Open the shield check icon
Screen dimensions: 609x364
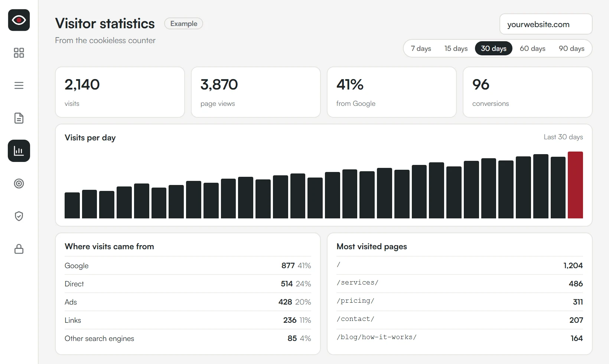pyautogui.click(x=19, y=216)
